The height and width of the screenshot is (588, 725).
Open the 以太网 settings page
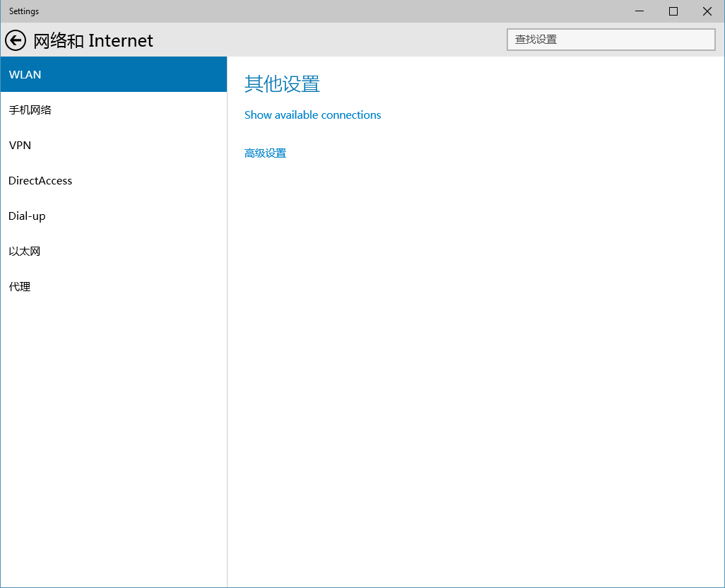coord(114,252)
